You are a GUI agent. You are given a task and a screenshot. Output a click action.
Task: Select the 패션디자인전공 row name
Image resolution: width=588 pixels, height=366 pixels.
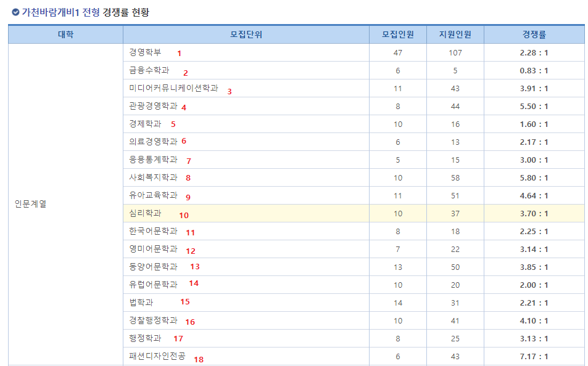pos(157,356)
